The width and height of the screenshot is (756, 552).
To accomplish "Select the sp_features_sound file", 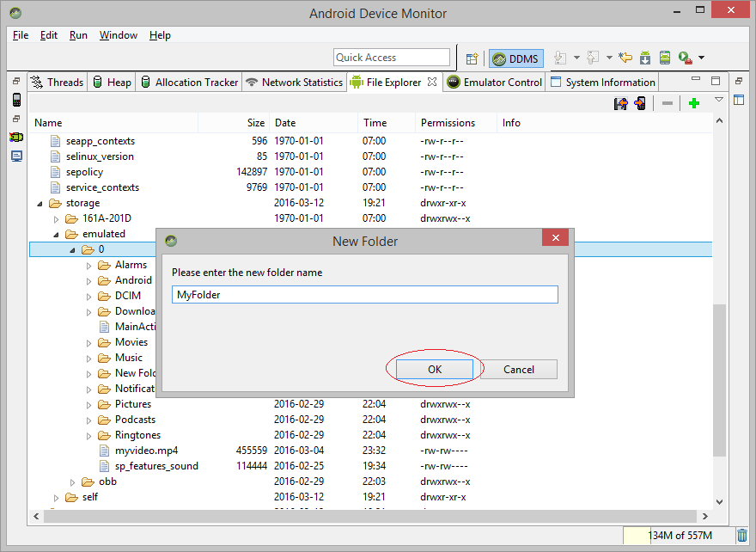I will (x=156, y=466).
